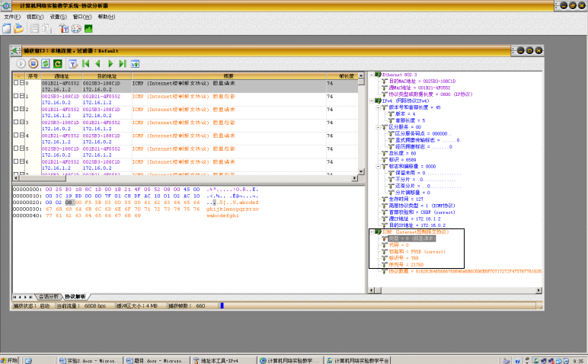Jump to the last frame arrow
The image size is (588, 364).
click(x=123, y=64)
